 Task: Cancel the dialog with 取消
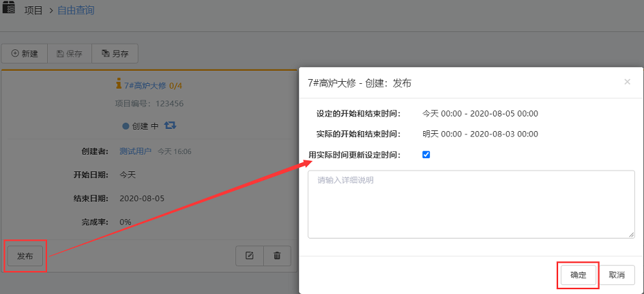[x=616, y=275]
